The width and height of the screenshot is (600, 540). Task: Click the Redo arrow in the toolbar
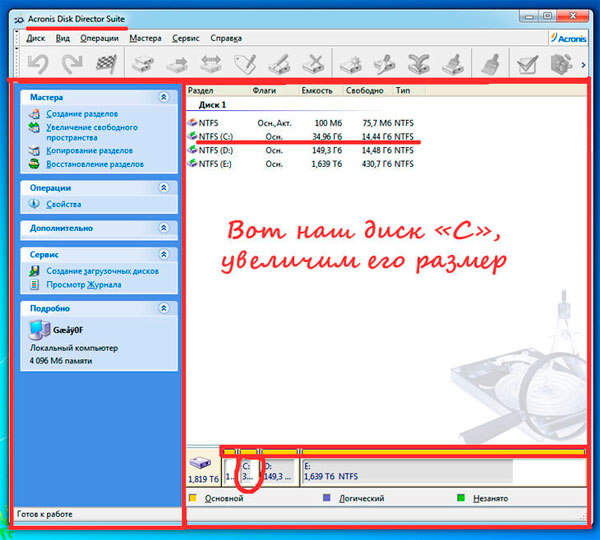(71, 65)
